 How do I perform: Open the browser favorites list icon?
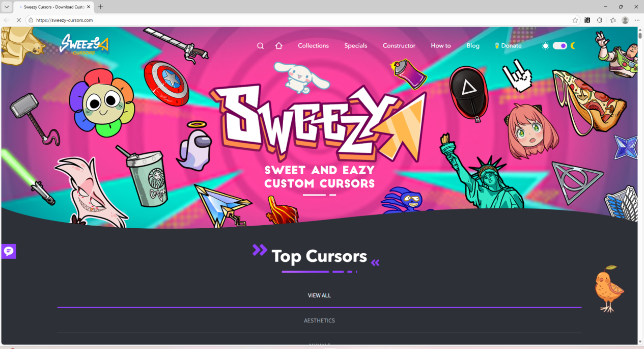point(613,20)
